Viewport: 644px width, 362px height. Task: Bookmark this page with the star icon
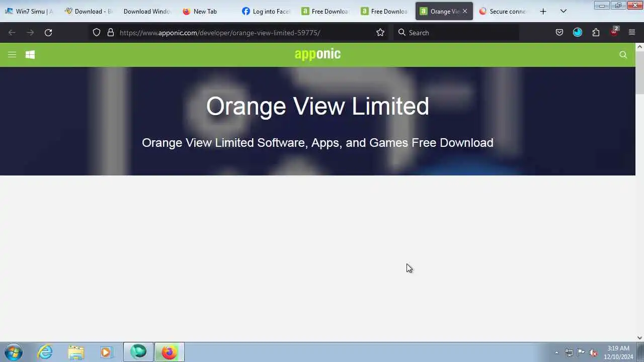click(380, 33)
